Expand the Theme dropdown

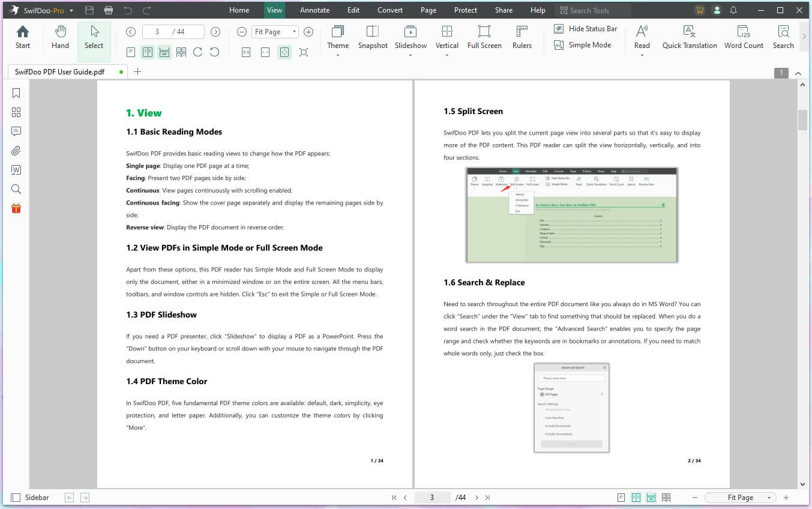(338, 55)
